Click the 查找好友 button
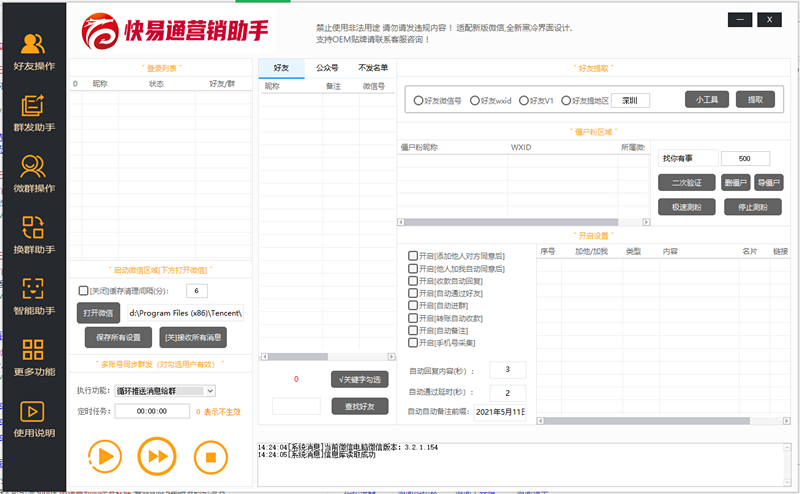 [360, 406]
